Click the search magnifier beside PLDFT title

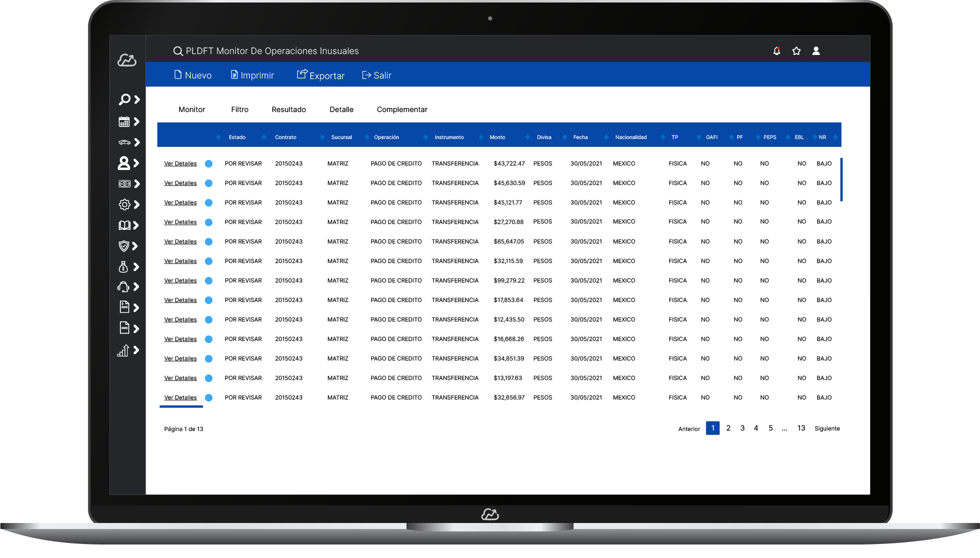tap(178, 51)
